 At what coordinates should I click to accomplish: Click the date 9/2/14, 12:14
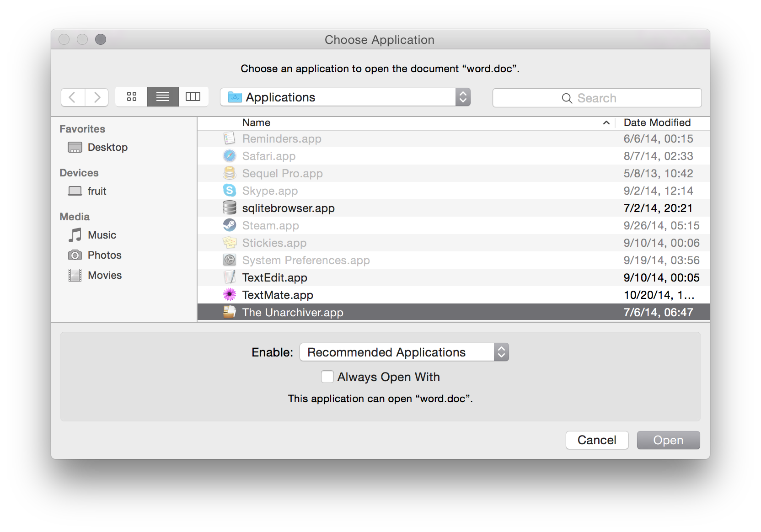click(658, 191)
